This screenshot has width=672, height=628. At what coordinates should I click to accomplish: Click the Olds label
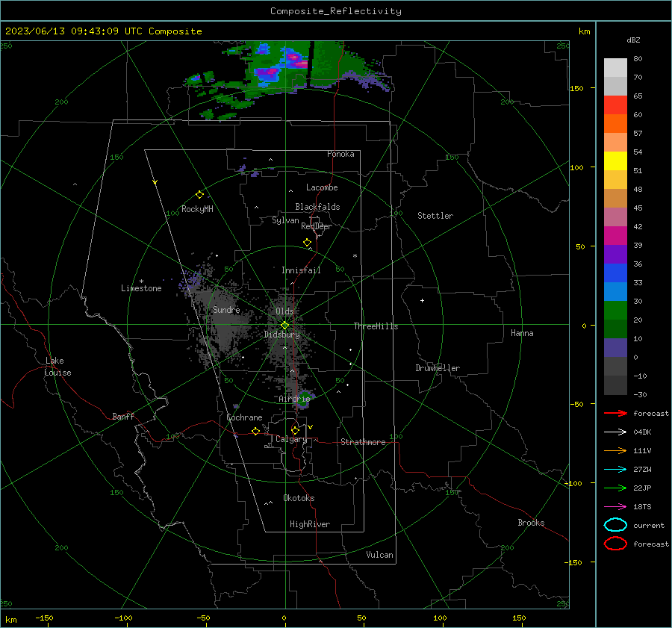pyautogui.click(x=284, y=311)
